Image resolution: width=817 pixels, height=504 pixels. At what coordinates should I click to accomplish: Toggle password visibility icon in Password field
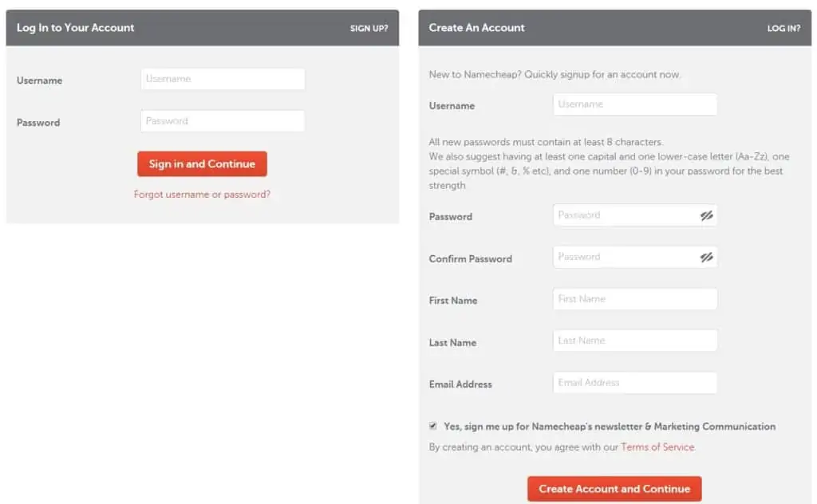706,215
